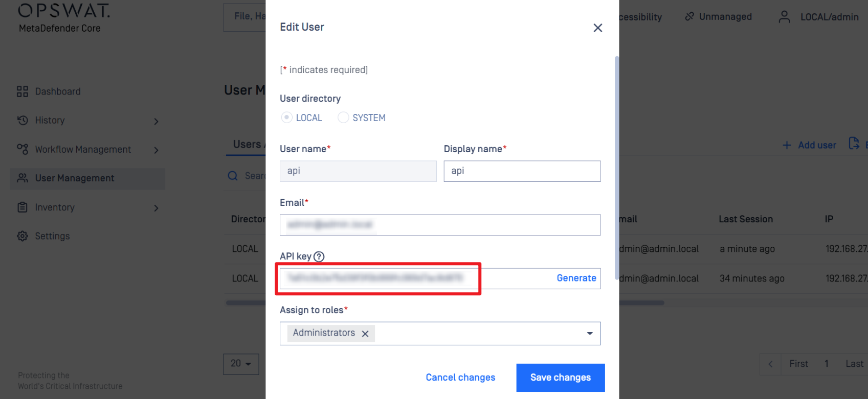This screenshot has height=399, width=868.
Task: Click the Unmanaged link status icon
Action: coord(689,17)
